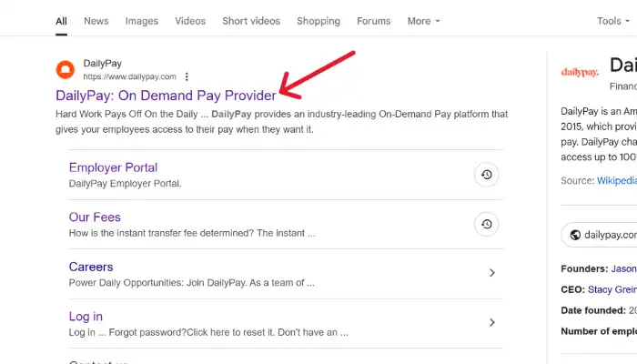637x364 pixels.
Task: Click the Jason founders name link
Action: 623,269
